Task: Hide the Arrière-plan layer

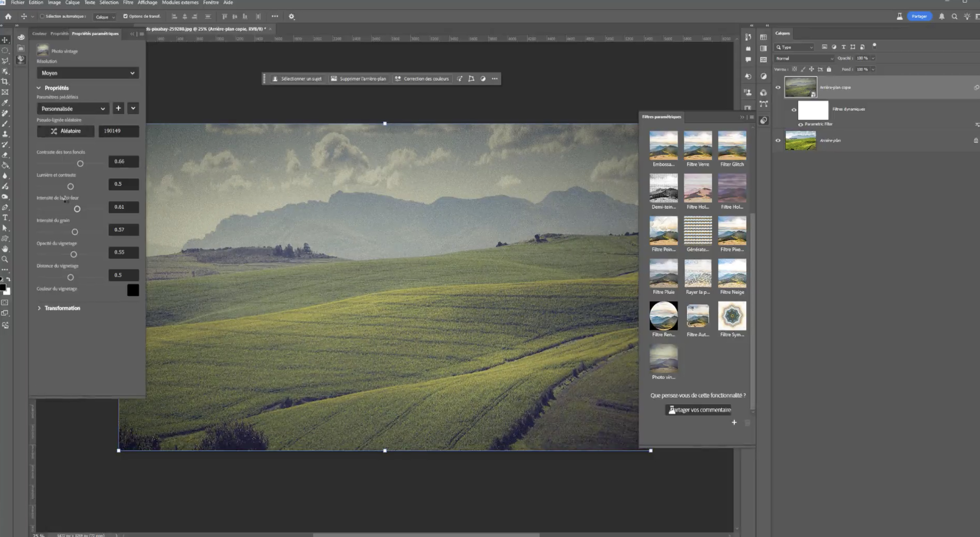Action: pos(778,140)
